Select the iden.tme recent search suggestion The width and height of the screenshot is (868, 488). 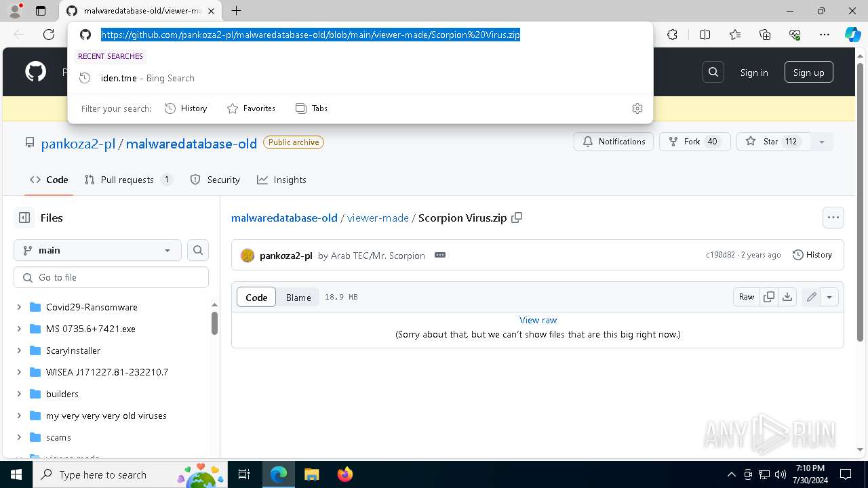pos(360,78)
